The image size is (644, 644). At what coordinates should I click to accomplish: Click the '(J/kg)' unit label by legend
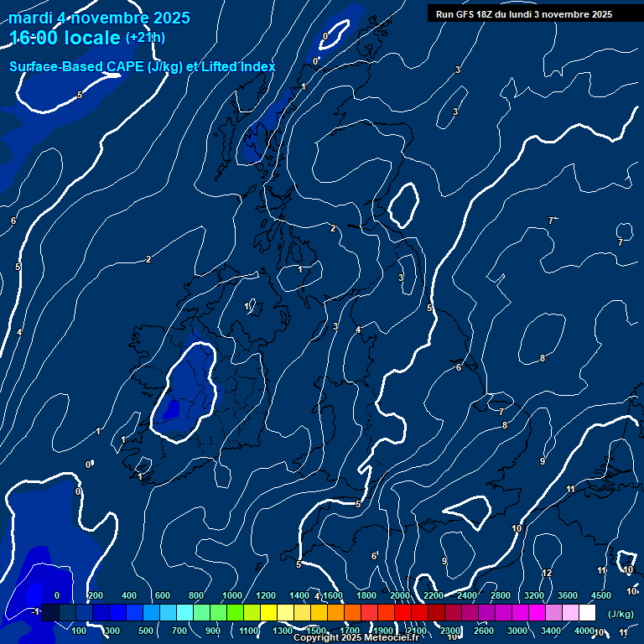point(621,614)
